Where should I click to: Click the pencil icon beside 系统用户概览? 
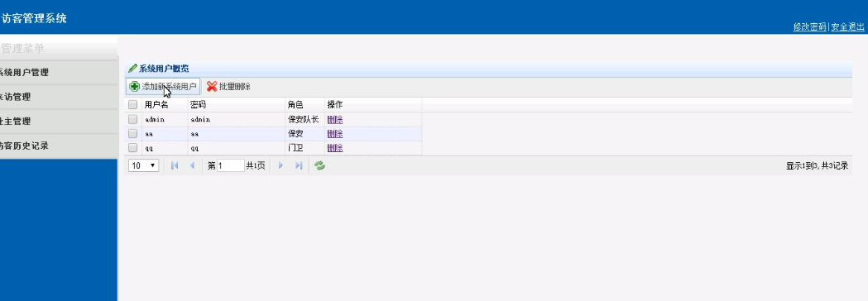pyautogui.click(x=132, y=69)
